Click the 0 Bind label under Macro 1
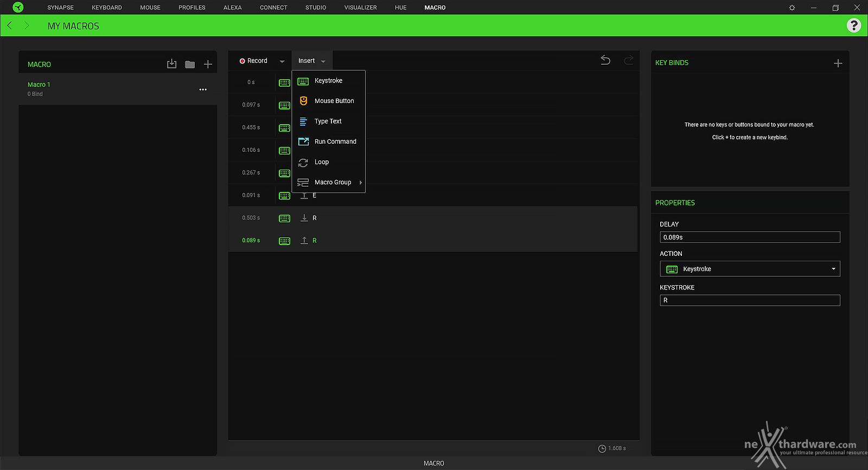The image size is (868, 470). (x=35, y=94)
